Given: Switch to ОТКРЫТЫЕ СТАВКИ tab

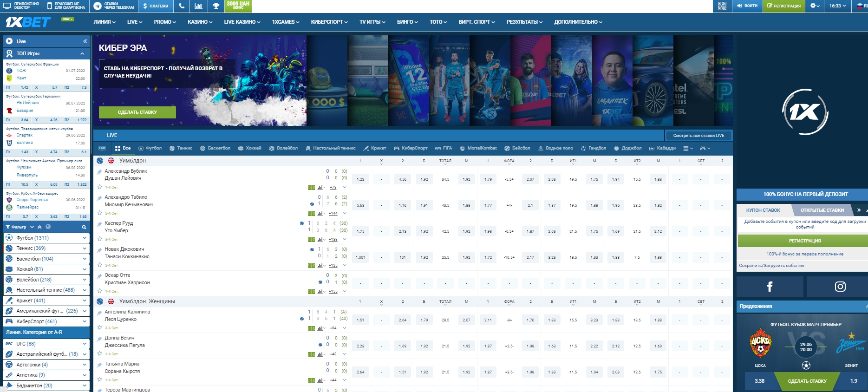Looking at the screenshot, I should 822,210.
